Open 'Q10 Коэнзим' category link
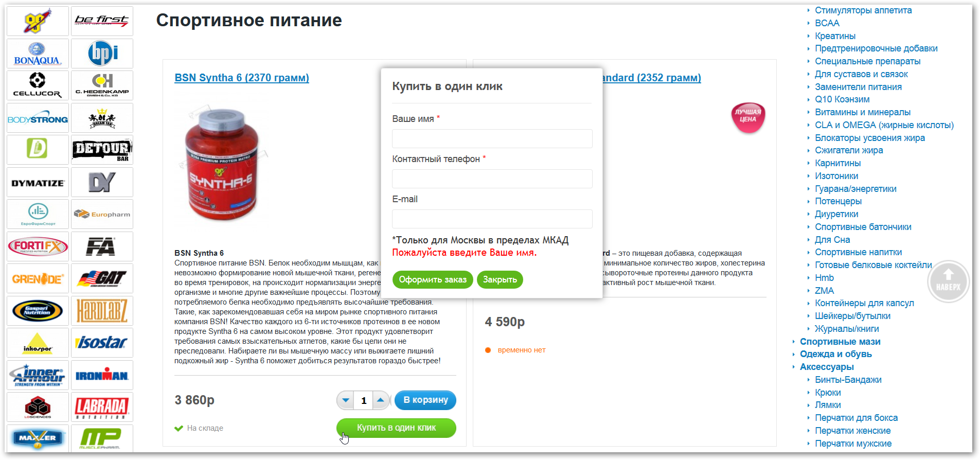980x460 pixels. [x=843, y=99]
